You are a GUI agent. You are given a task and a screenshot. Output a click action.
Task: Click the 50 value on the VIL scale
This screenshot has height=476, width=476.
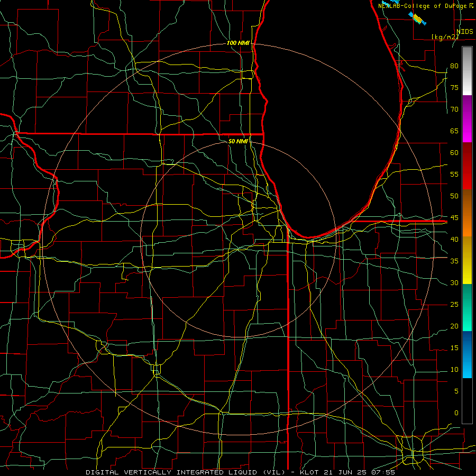[454, 196]
